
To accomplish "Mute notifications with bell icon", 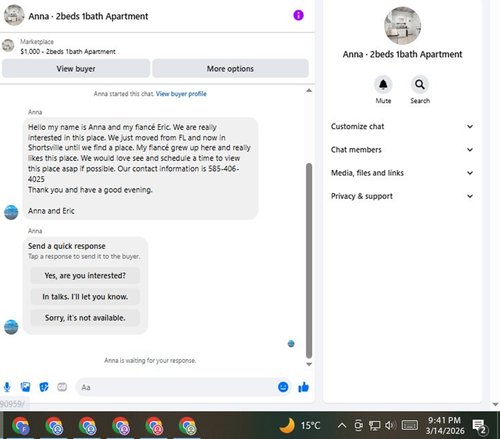I will (x=383, y=85).
